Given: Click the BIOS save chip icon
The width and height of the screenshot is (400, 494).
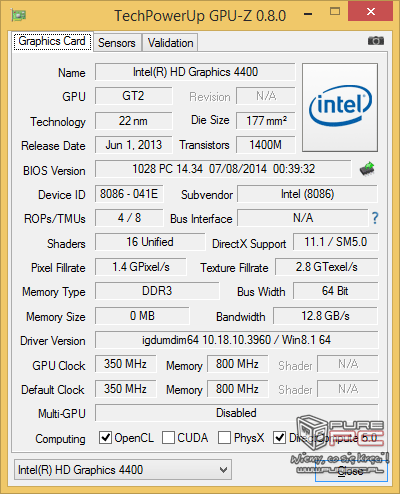Looking at the screenshot, I should 367,169.
